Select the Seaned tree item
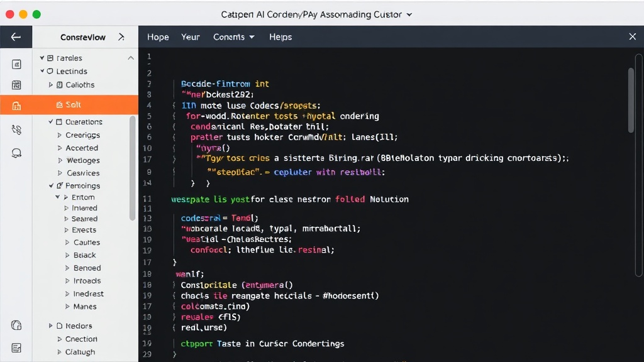This screenshot has width=644, height=362. click(x=85, y=219)
